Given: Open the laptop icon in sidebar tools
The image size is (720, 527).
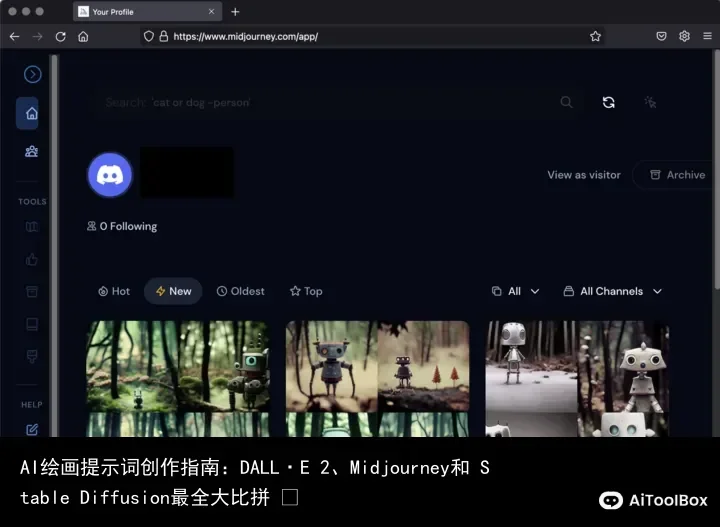Looking at the screenshot, I should 32,325.
